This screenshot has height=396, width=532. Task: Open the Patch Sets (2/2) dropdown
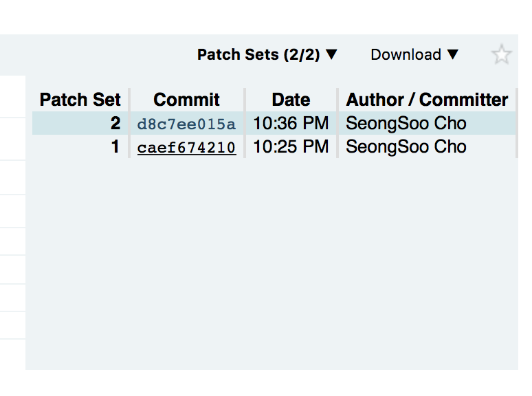[267, 55]
